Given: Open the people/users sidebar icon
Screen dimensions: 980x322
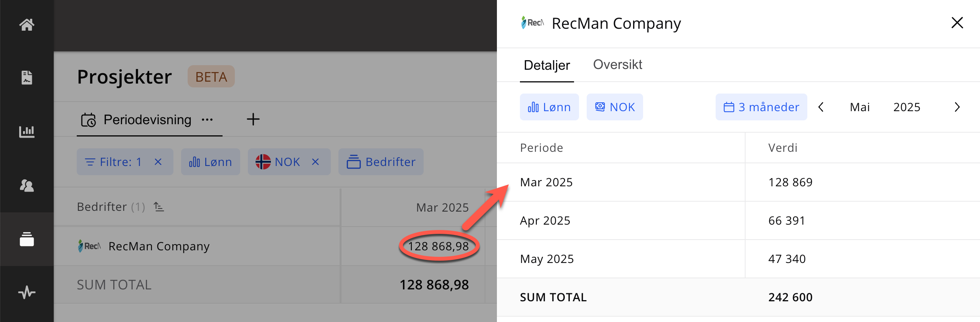Looking at the screenshot, I should click(27, 186).
